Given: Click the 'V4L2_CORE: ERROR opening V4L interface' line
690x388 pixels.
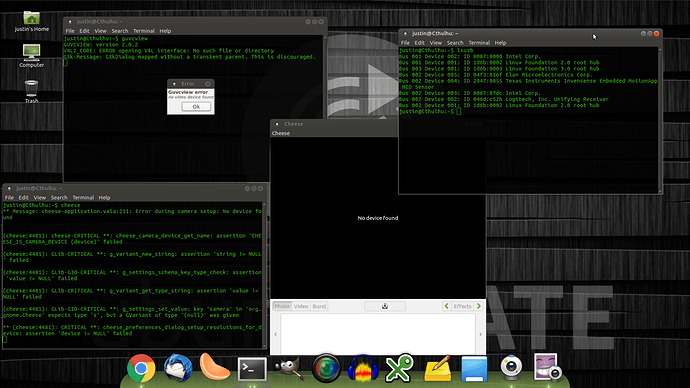Looking at the screenshot, I should (169, 51).
